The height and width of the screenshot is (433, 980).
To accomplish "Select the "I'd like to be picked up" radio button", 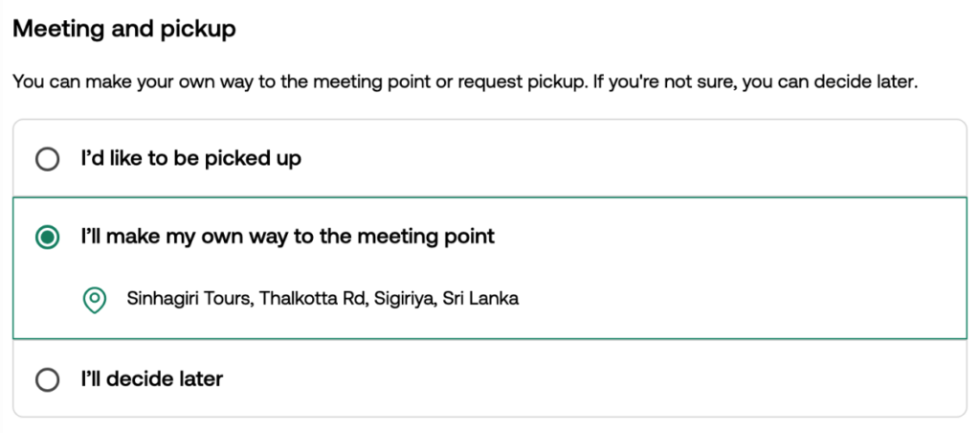I will (47, 159).
